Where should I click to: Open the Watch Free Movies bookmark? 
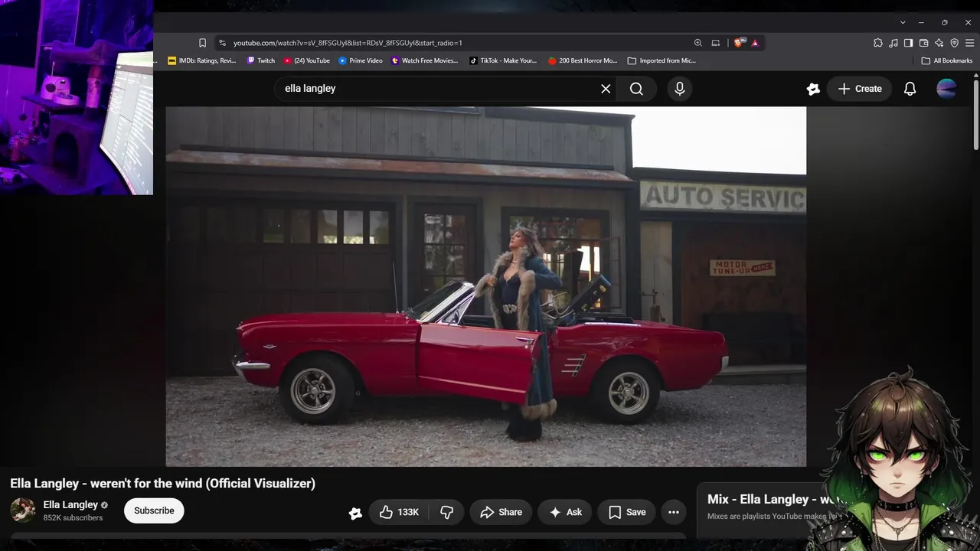click(424, 60)
